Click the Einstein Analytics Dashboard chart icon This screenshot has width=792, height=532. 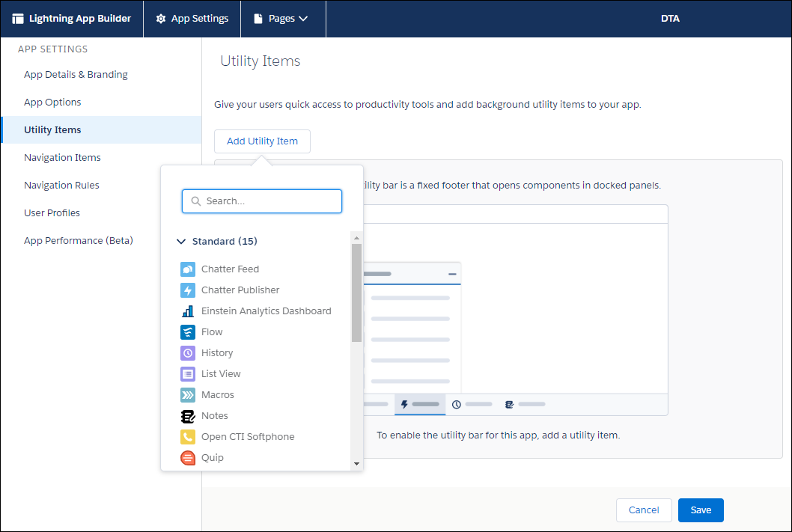188,311
